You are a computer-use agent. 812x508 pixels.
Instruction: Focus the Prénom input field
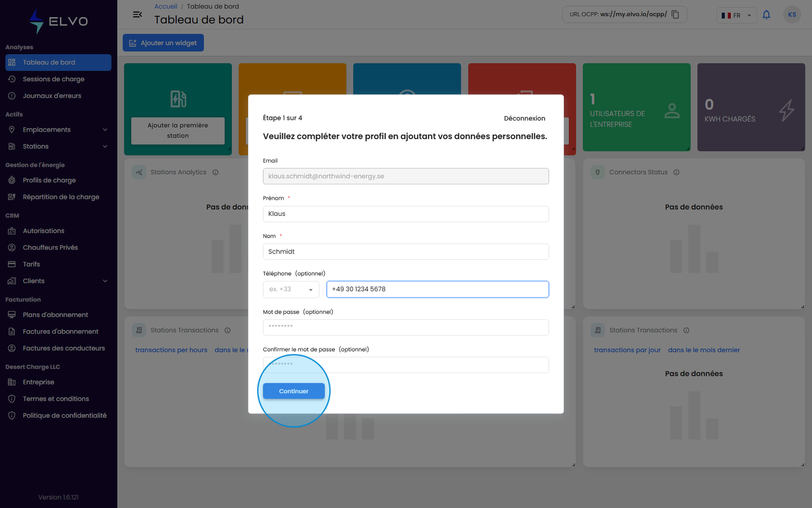[405, 214]
